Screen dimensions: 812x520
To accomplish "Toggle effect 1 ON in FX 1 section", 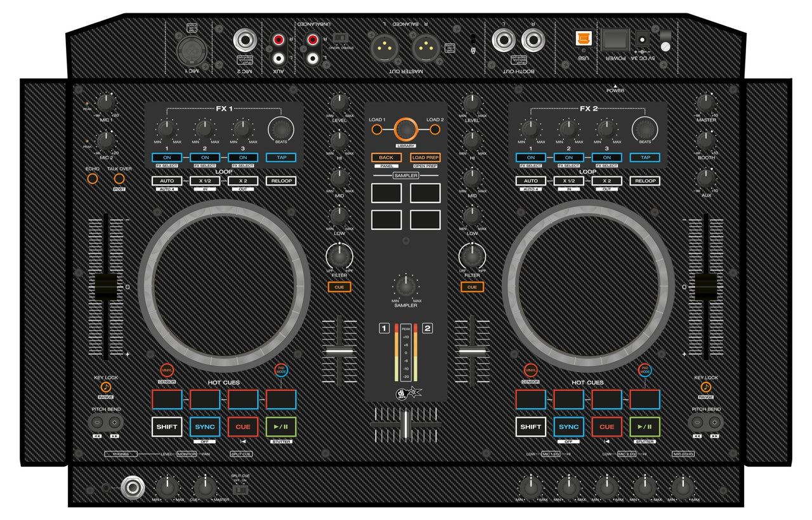I will tap(167, 157).
